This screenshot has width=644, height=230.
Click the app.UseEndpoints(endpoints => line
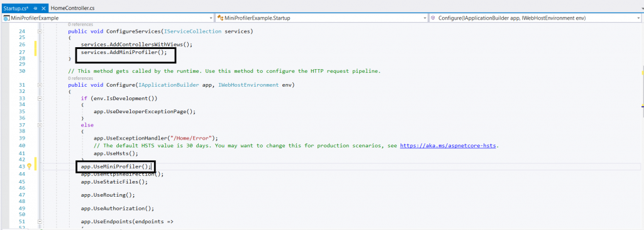click(127, 222)
